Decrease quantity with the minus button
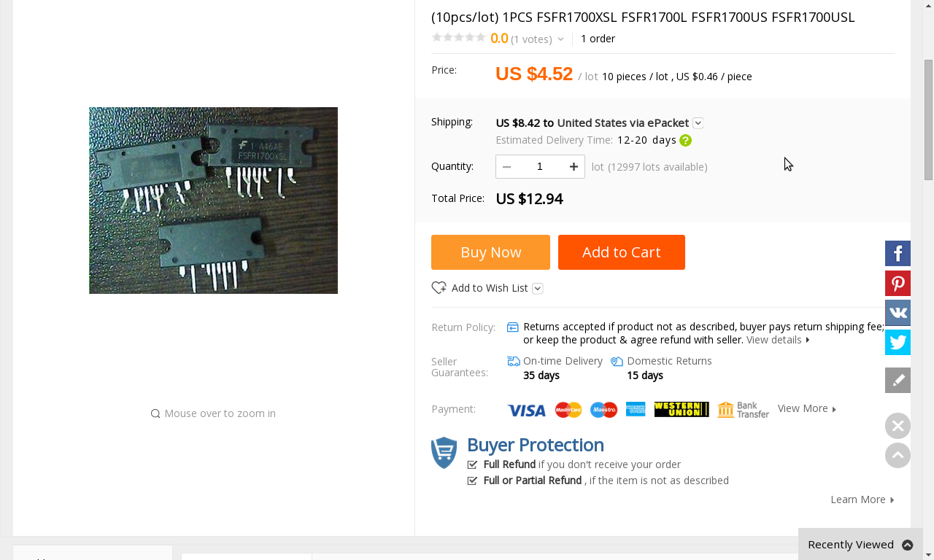 (x=506, y=167)
